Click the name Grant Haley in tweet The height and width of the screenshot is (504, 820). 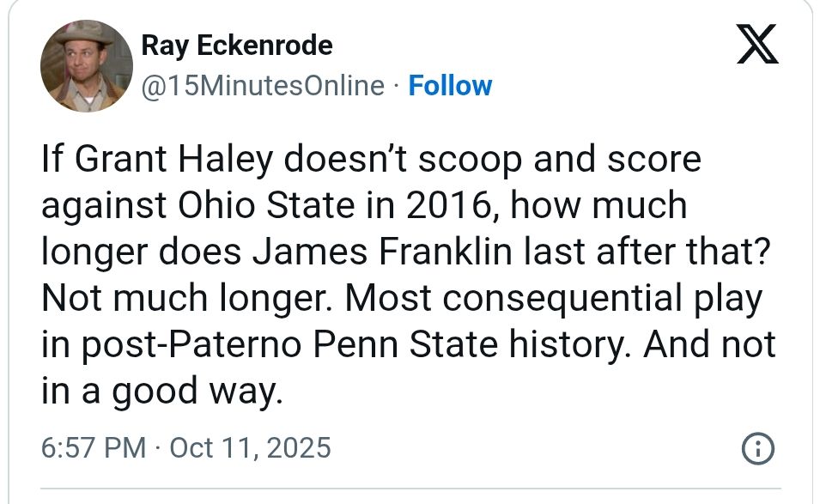(x=174, y=159)
